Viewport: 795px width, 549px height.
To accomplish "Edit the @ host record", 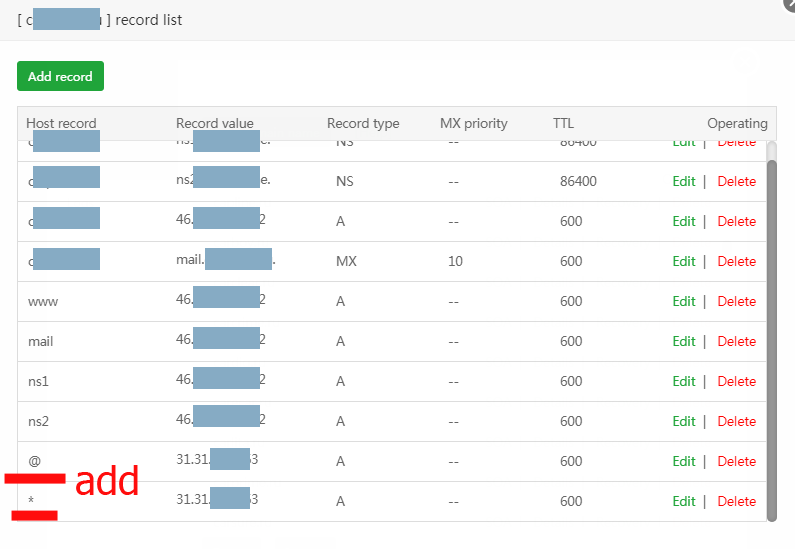I will tap(684, 461).
